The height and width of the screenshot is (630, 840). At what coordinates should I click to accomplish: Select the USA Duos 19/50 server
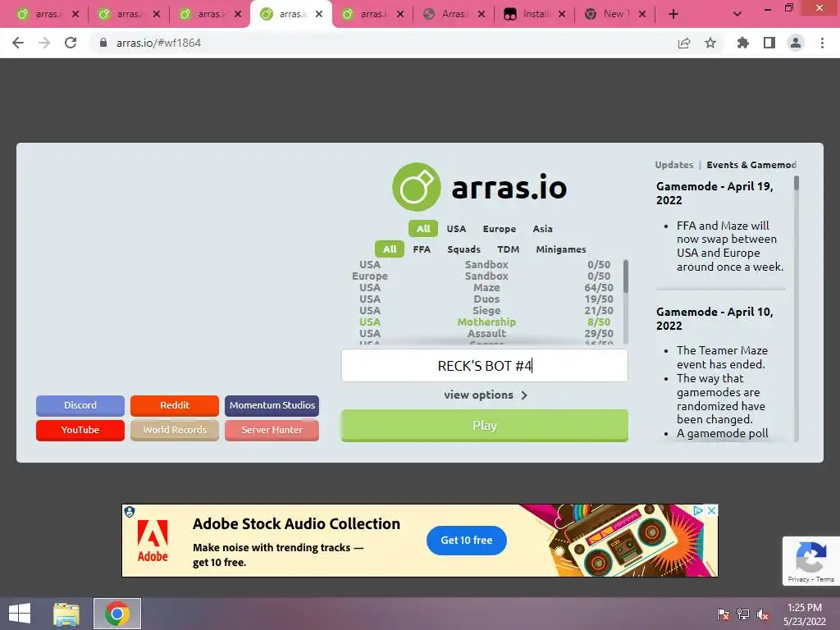[x=484, y=299]
